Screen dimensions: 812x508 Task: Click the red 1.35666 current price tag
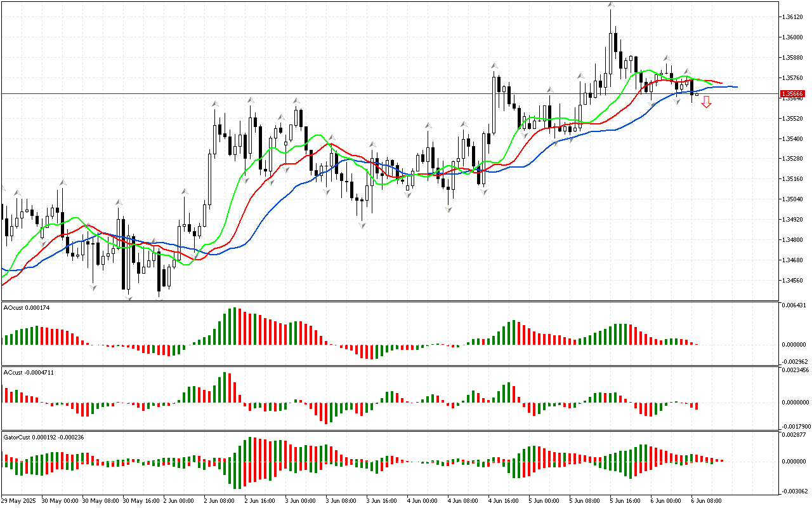click(794, 93)
